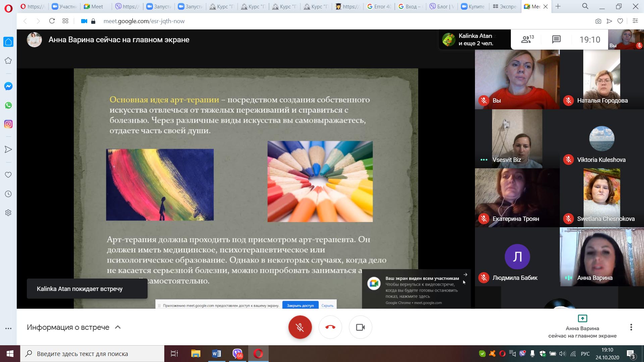Switch to the Error 40 tab
644x362 pixels.
[x=379, y=6]
